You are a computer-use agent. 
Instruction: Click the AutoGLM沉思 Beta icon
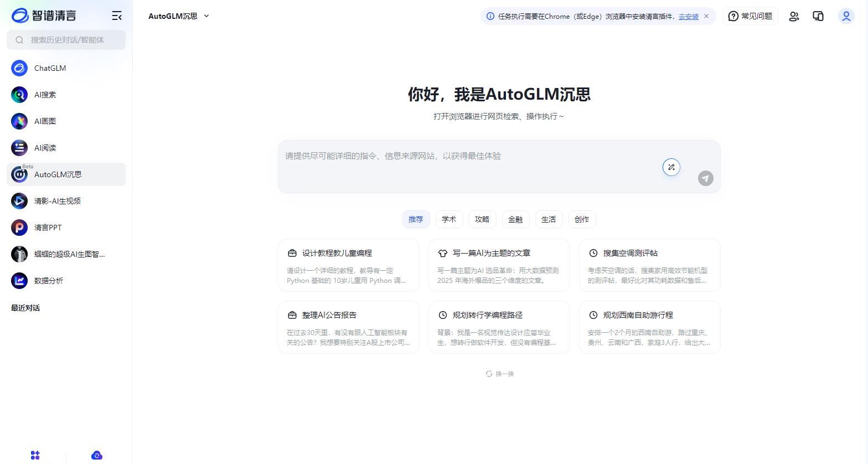tap(19, 174)
